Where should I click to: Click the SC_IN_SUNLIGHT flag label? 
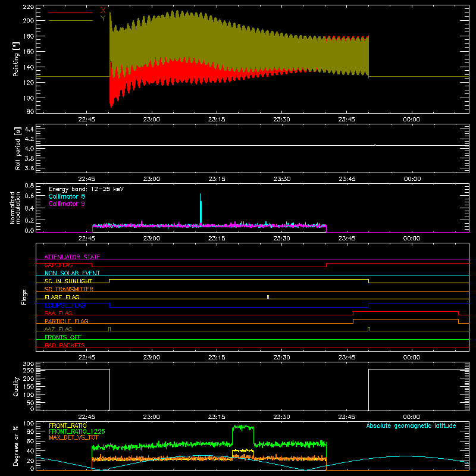[x=68, y=281]
